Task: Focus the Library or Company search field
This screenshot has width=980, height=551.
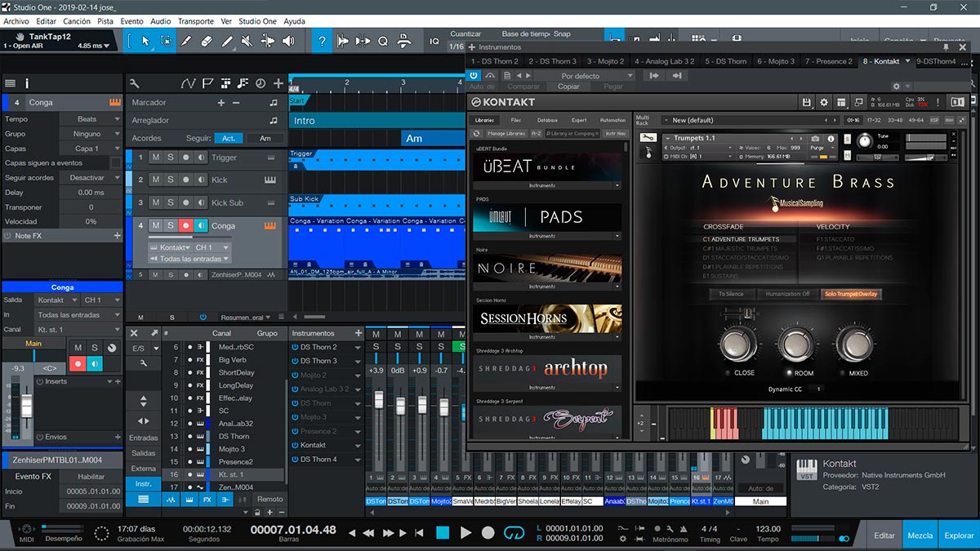Action: click(572, 133)
